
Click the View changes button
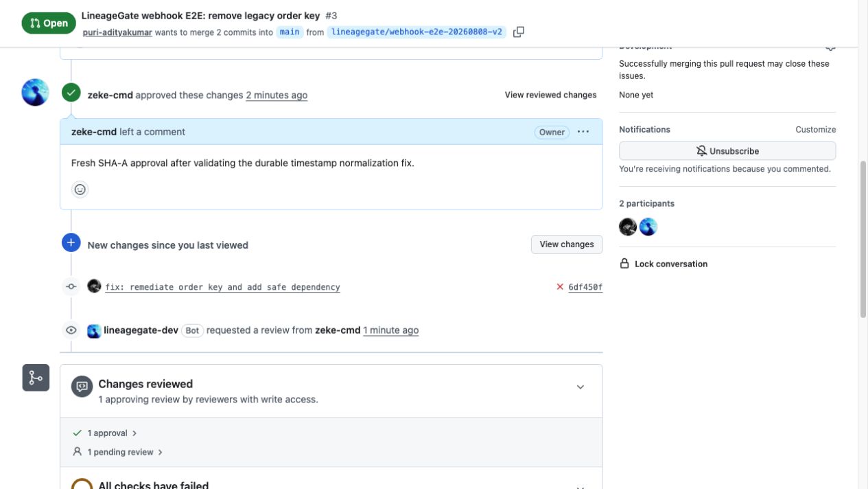click(567, 244)
